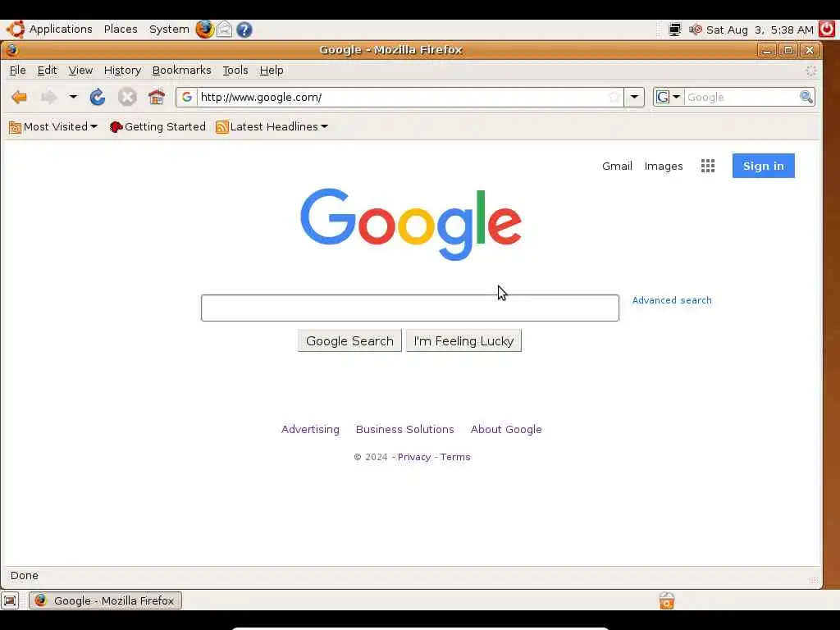Open the Trash icon in bottom panel
Screen dimensions: 840x630
667,600
